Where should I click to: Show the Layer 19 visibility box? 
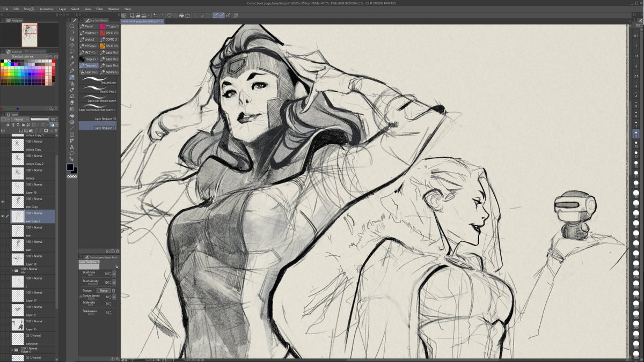point(3,188)
